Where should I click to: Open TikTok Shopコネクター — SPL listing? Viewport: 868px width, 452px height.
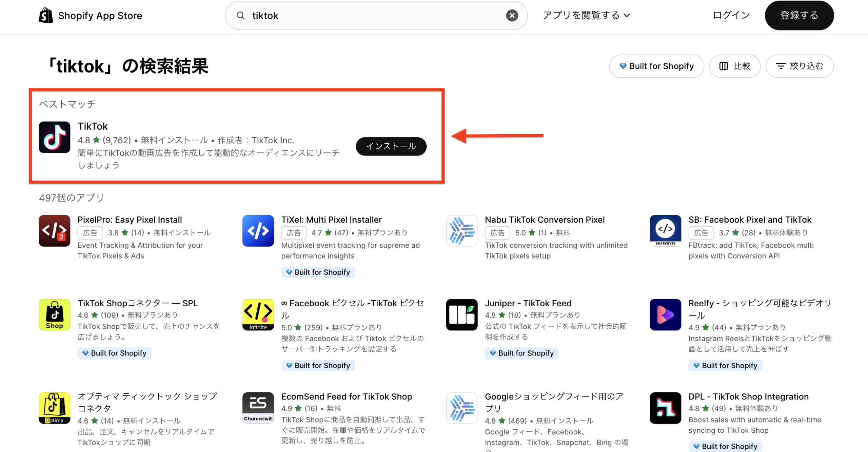point(138,303)
